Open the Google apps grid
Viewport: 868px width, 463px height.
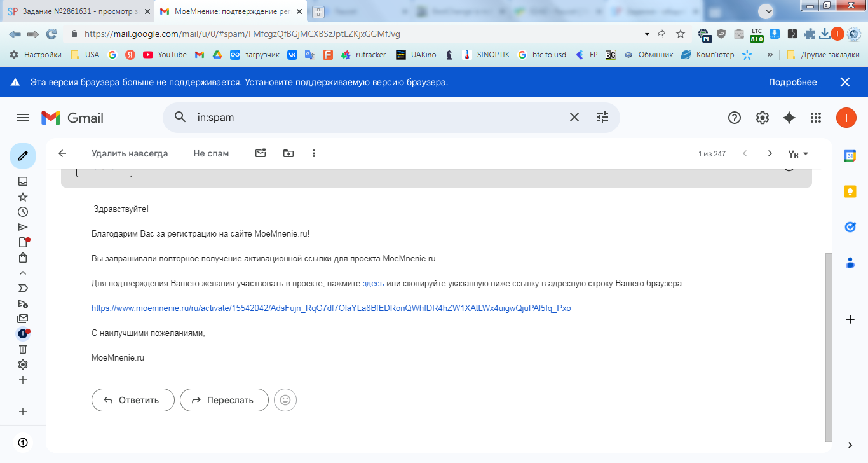816,118
